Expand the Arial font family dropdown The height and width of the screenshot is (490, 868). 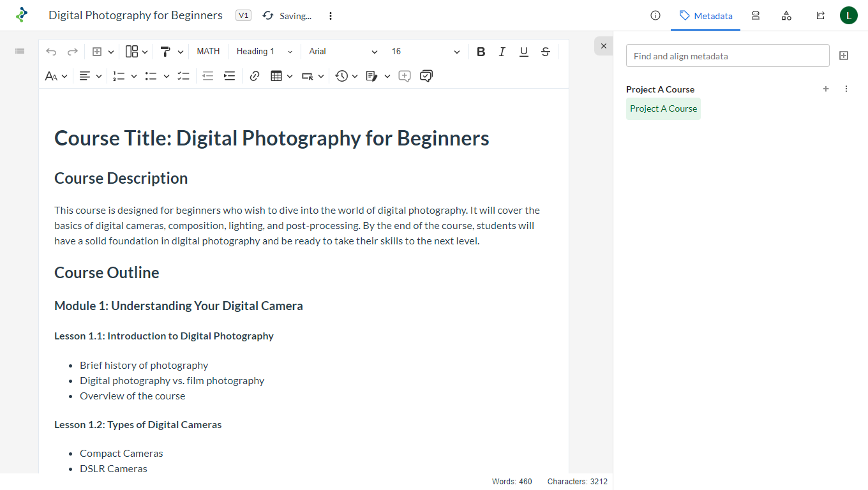pyautogui.click(x=343, y=52)
